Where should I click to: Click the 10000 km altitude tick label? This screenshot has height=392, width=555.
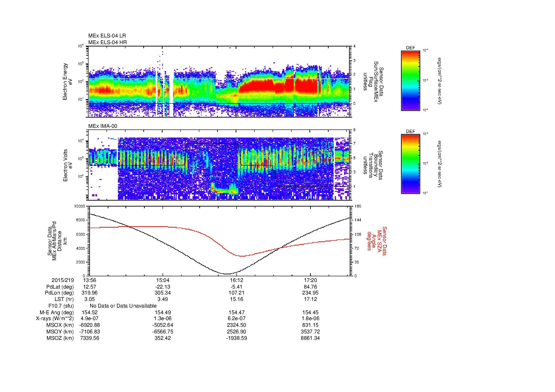[80, 206]
